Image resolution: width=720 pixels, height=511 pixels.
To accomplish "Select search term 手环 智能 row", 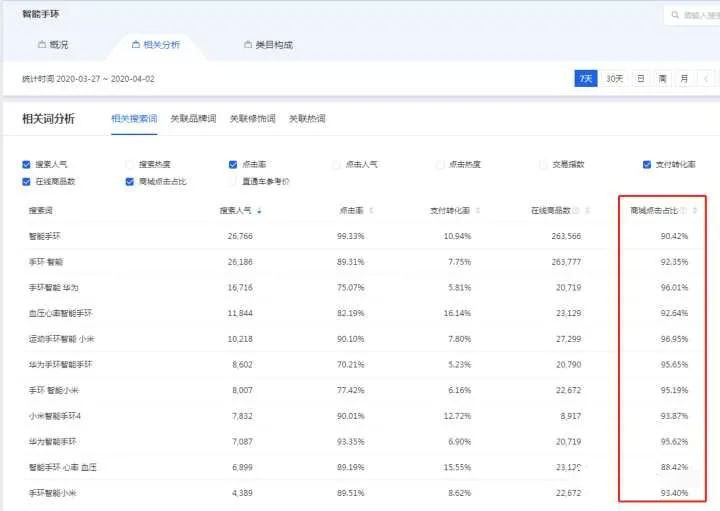I will (x=46, y=262).
